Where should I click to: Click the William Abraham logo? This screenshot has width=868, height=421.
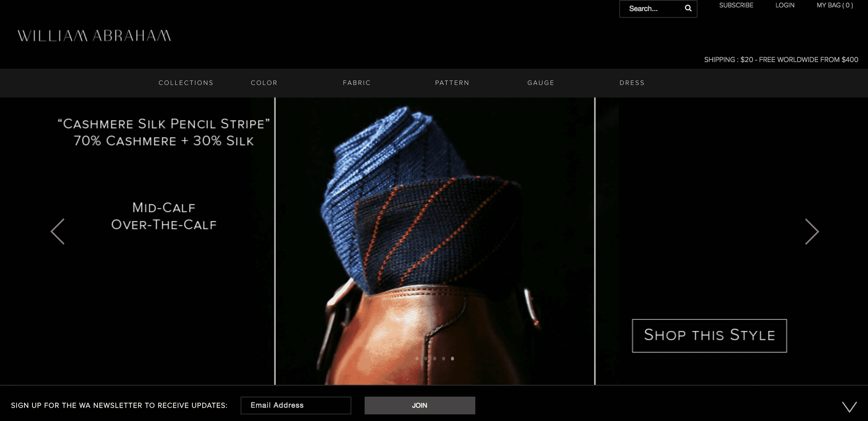click(94, 36)
